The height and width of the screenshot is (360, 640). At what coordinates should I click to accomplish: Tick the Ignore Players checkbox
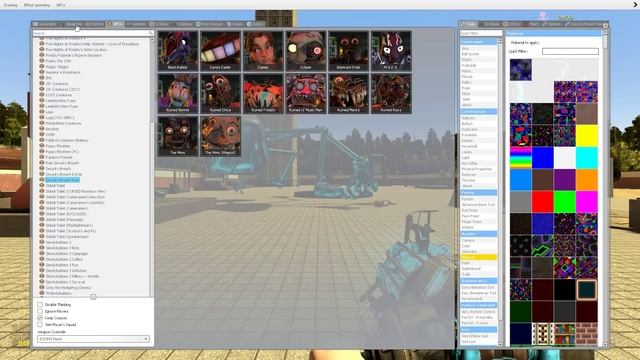click(x=40, y=311)
